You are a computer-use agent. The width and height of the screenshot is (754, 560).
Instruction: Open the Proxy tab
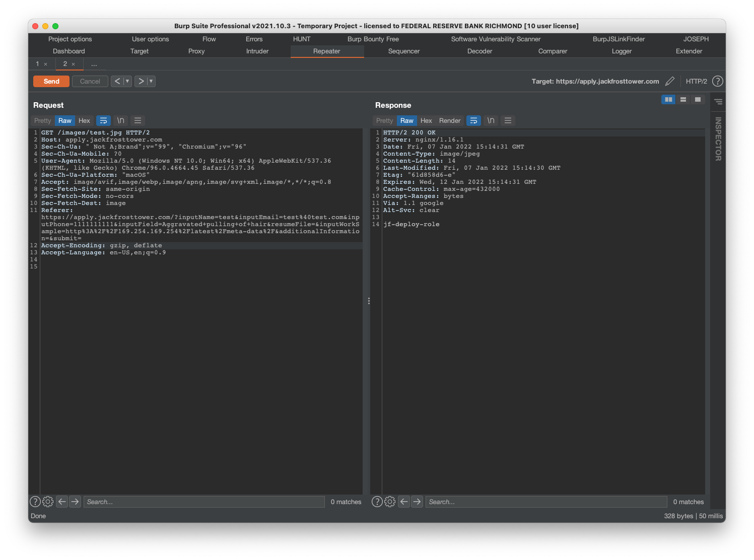[196, 51]
